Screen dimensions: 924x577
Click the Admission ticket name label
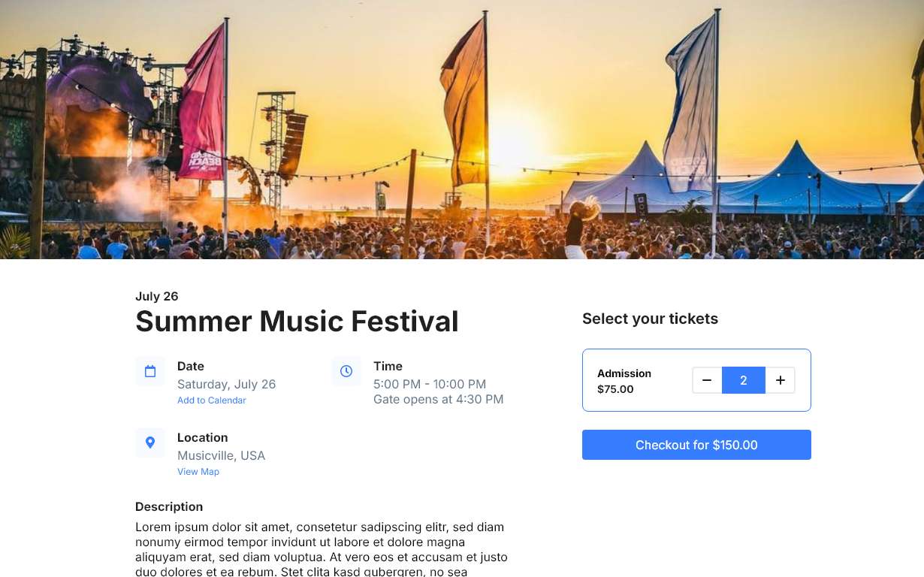point(624,373)
